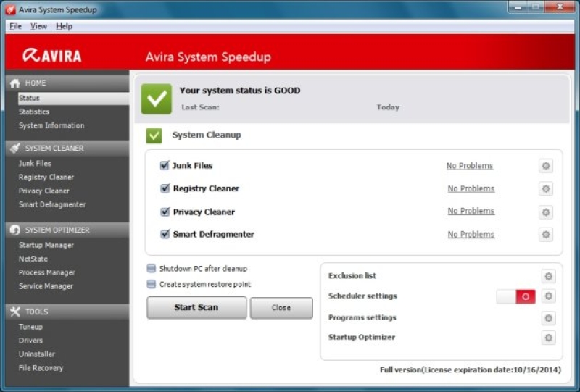Open the Help menu
The image size is (580, 392).
point(64,26)
